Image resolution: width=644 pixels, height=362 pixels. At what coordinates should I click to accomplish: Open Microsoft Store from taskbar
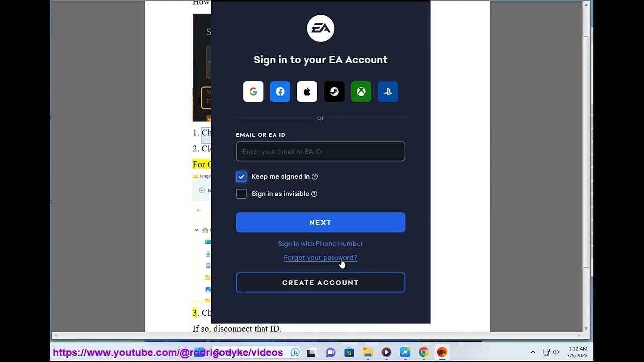pos(349,352)
